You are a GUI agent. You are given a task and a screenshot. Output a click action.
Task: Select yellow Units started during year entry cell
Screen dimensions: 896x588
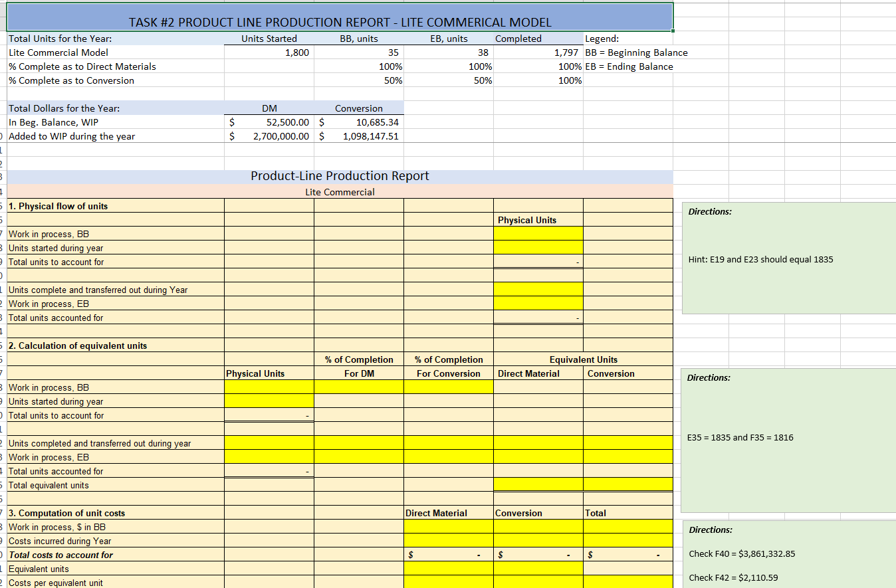tap(538, 248)
